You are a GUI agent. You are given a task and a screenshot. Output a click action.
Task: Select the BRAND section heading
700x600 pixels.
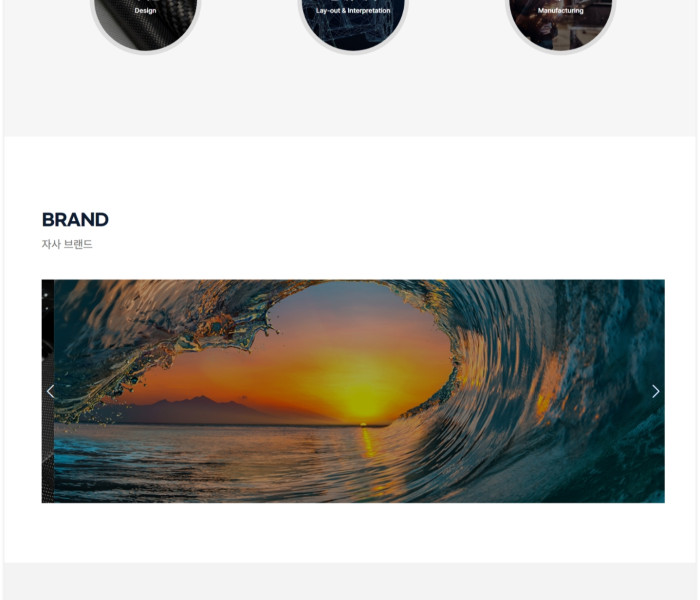point(75,220)
